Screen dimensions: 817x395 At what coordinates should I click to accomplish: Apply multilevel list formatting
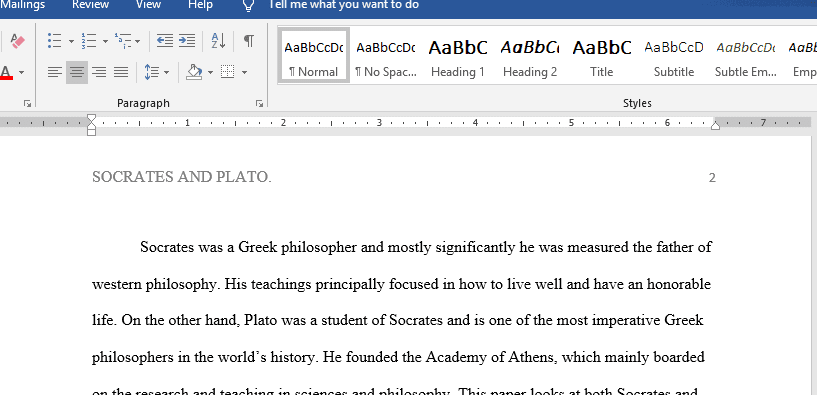[x=123, y=41]
